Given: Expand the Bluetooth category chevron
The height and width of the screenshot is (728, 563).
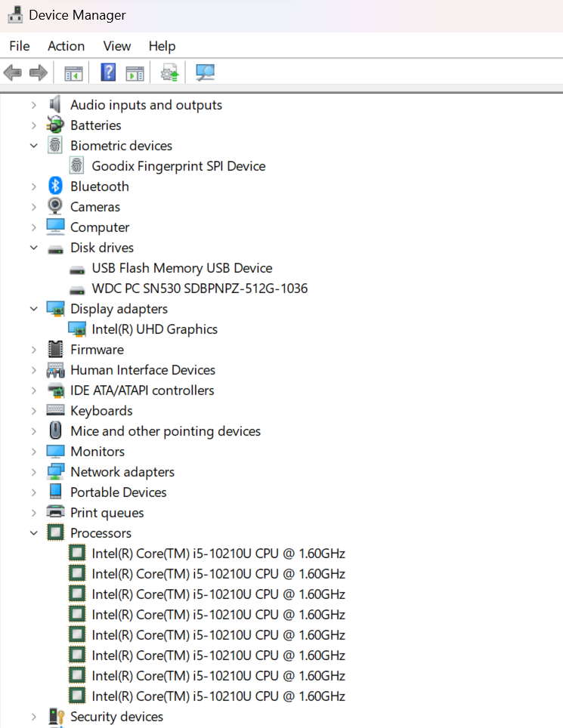Looking at the screenshot, I should click(x=33, y=187).
